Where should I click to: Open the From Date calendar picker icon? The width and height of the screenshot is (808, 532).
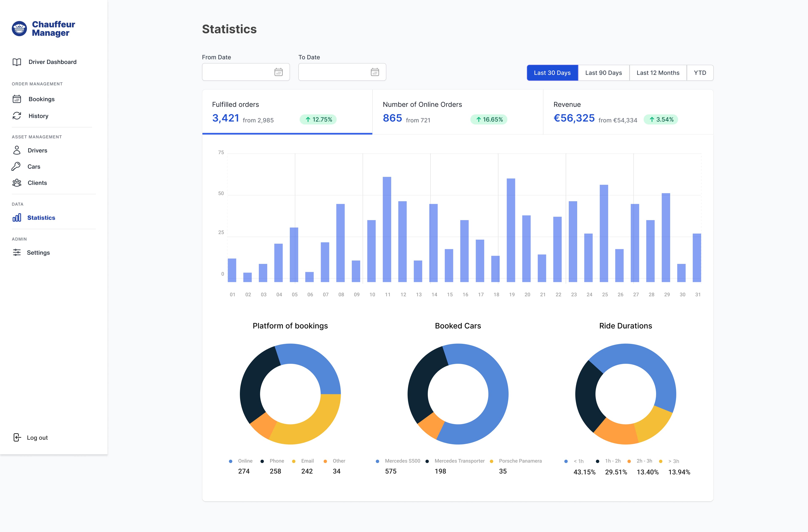[x=278, y=72]
